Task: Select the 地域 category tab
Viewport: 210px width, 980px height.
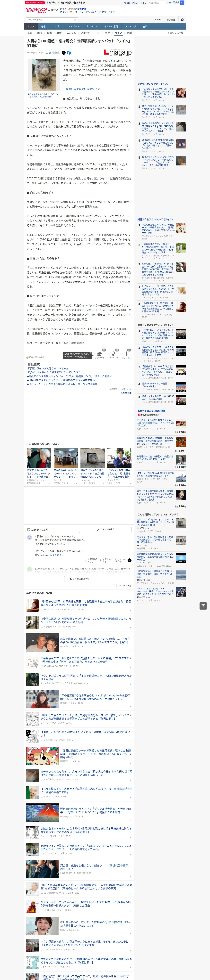Action: tap(129, 33)
